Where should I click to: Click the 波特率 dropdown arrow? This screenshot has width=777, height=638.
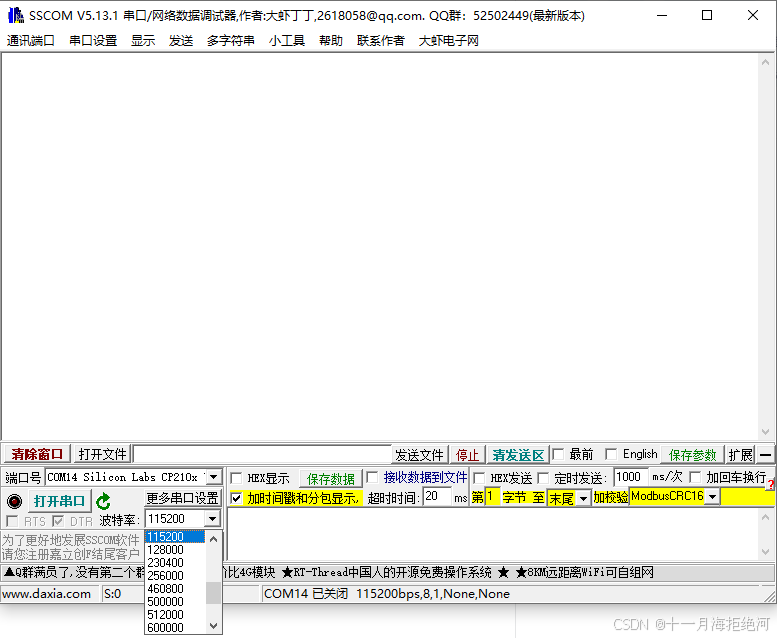(x=212, y=519)
